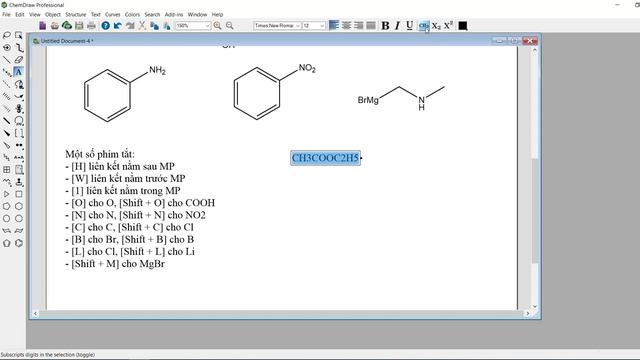Screen dimensions: 640x360
Task: Open the Structure menu
Action: coord(76,14)
